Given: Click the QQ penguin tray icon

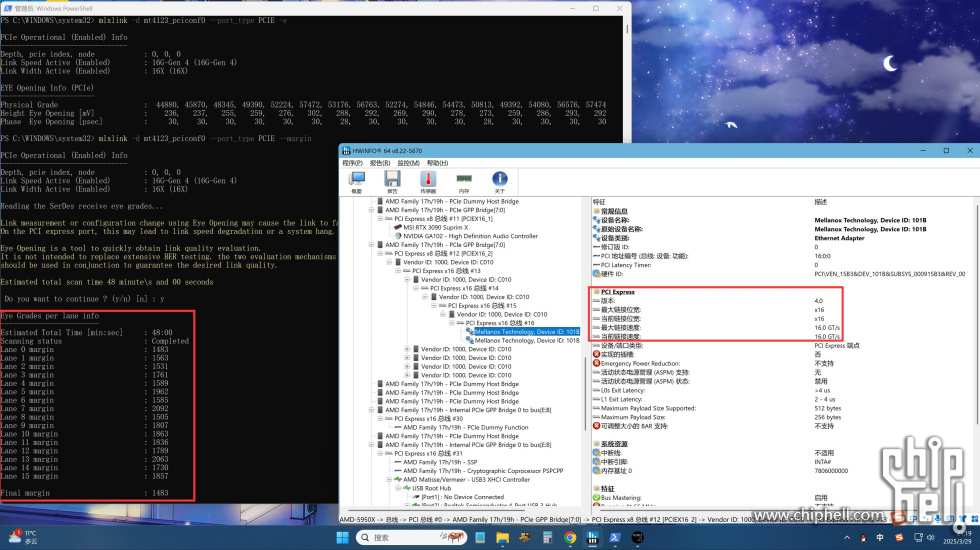Looking at the screenshot, I should [863, 538].
